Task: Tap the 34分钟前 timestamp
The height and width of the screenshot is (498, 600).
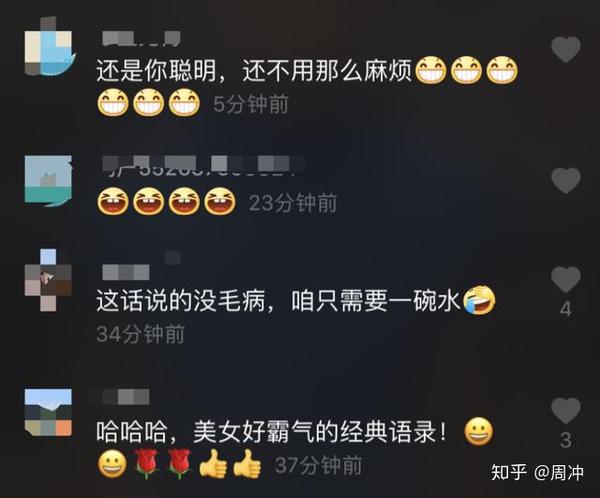Action: click(x=140, y=334)
